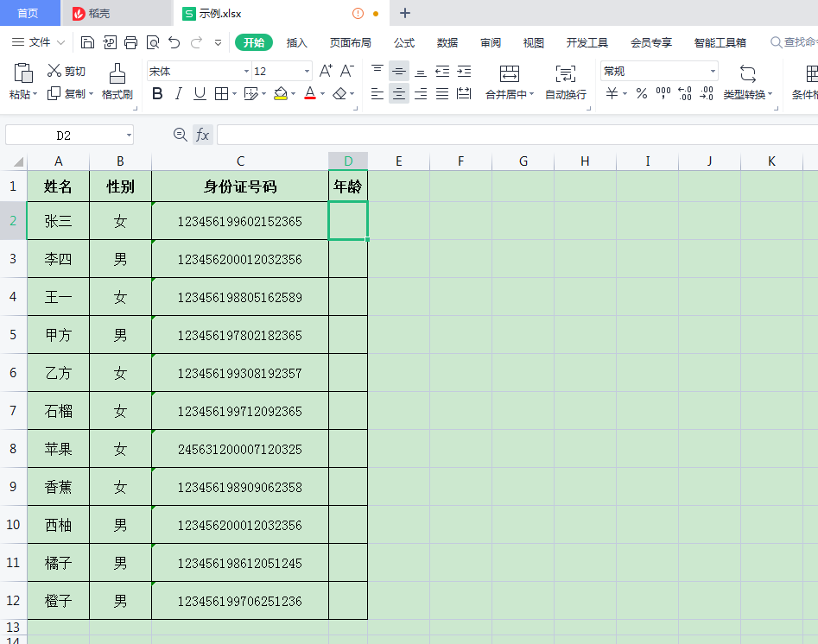Click the Undo arrow icon
818x644 pixels.
point(174,42)
